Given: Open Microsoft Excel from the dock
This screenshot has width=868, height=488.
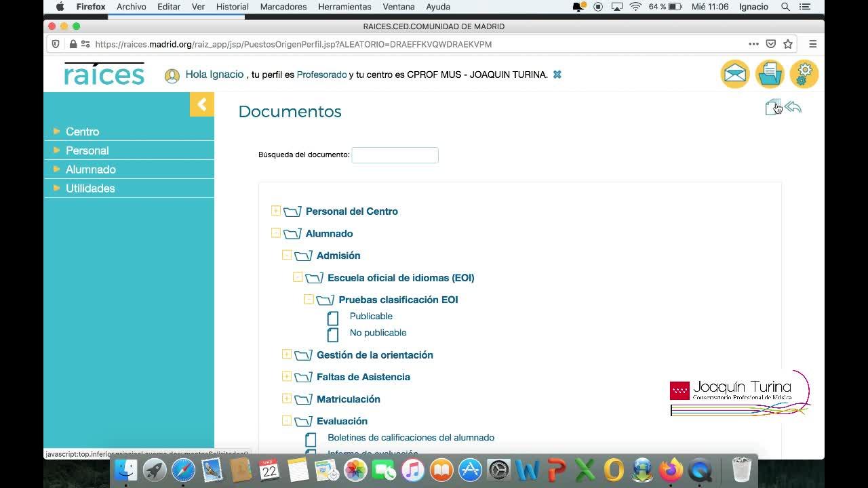Looking at the screenshot, I should pos(585,470).
